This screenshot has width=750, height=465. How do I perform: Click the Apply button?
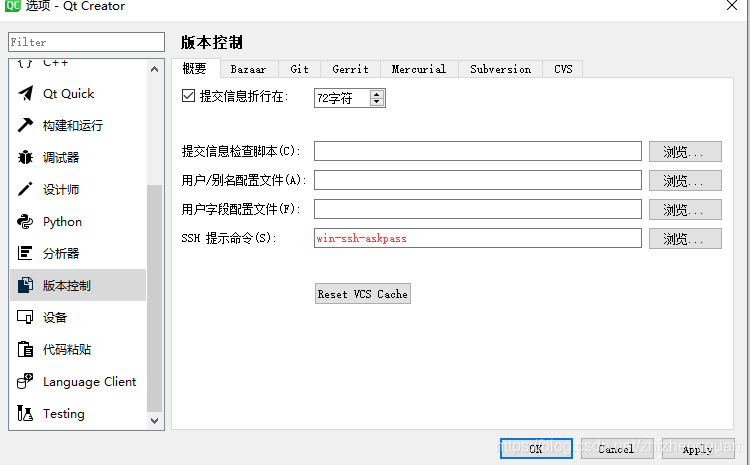(698, 449)
